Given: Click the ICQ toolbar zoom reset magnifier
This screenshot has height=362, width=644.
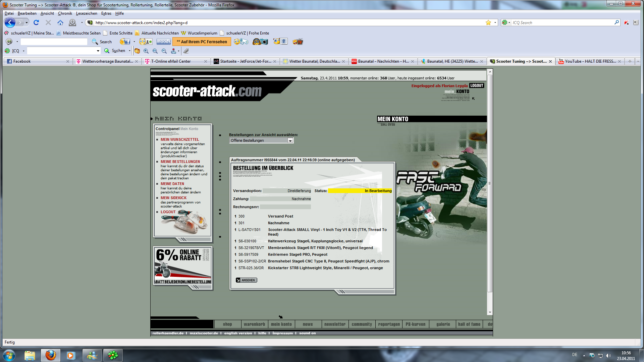Looking at the screenshot, I should point(155,51).
